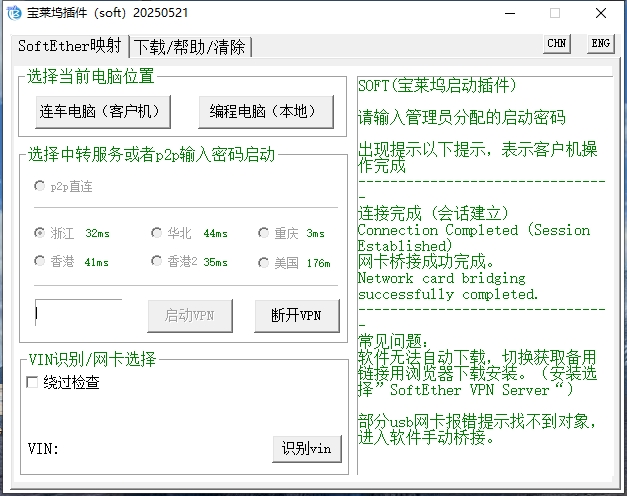
Task: Switch language with the ENG button
Action: coord(600,43)
